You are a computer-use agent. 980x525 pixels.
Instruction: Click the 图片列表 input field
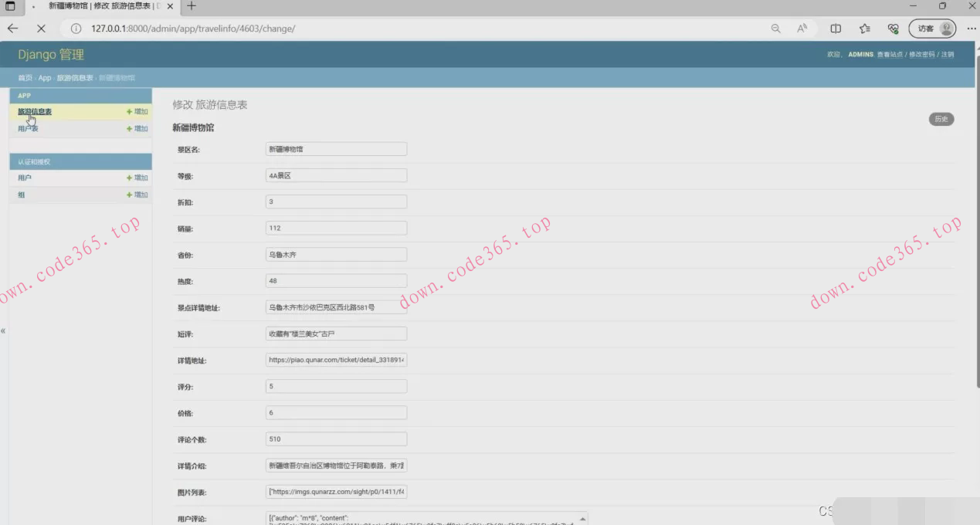point(336,492)
